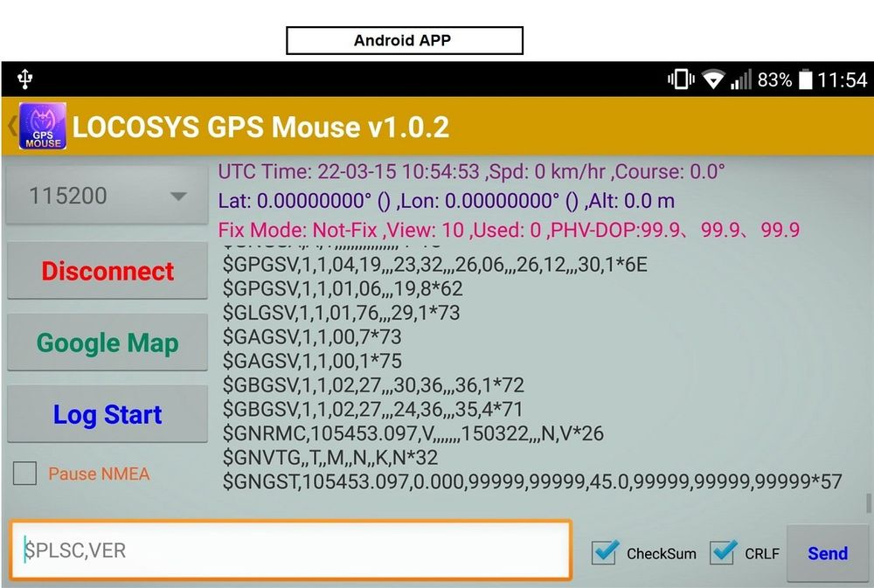Screen dimensions: 874x588
Task: Tap the LOCOSYS GPS Mouse v1.0.2 title
Action: click(x=260, y=128)
